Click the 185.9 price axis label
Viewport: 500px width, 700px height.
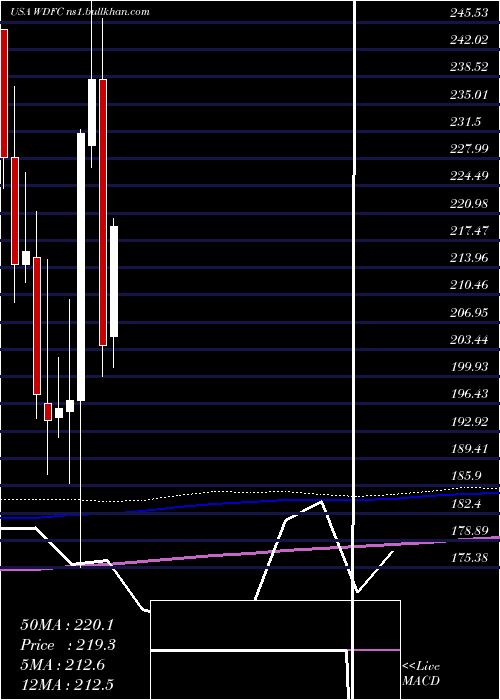pyautogui.click(x=466, y=476)
